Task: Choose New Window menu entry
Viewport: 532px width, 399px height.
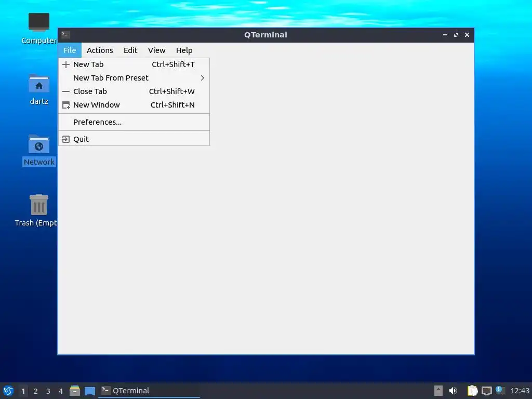Action: tap(134, 105)
